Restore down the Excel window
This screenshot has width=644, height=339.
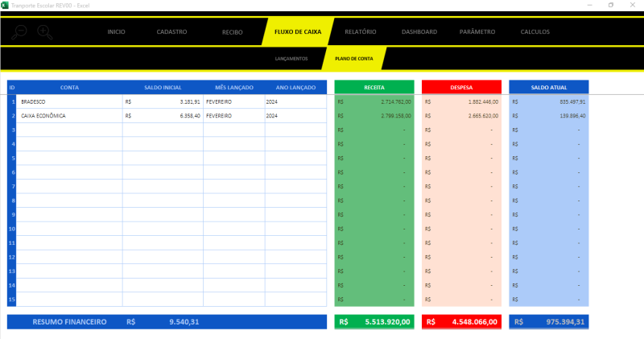coord(610,5)
